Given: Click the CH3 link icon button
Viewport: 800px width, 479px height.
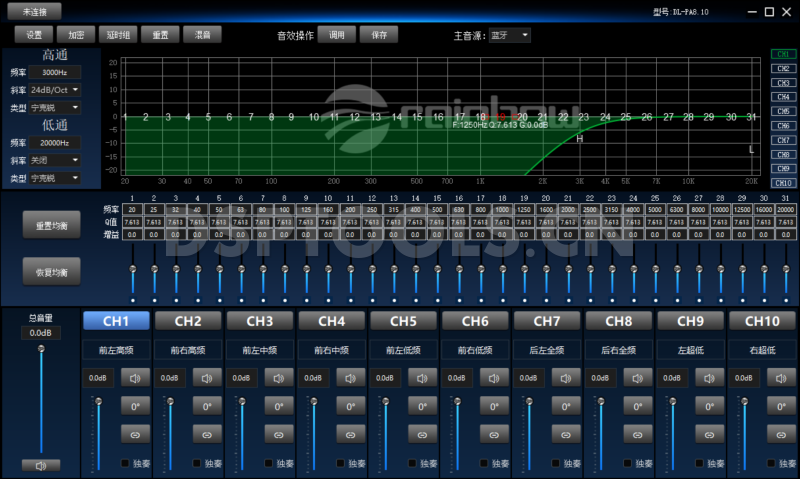Looking at the screenshot, I should (278, 435).
